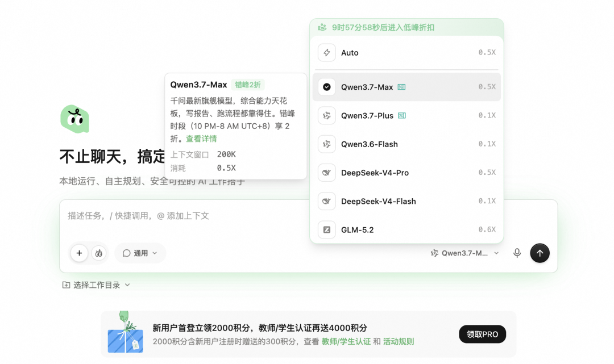Image resolution: width=614 pixels, height=364 pixels.
Task: Switch to the Qwen3.6-Flash model
Action: 406,144
